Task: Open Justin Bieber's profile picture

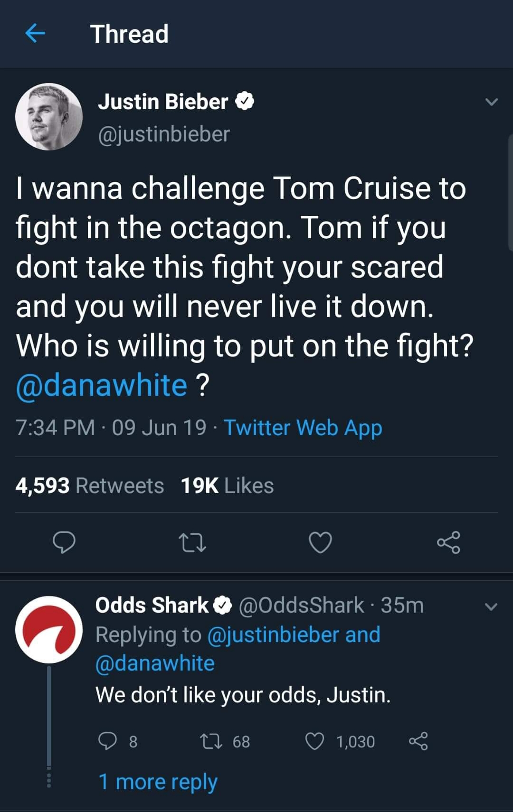Action: (x=49, y=117)
